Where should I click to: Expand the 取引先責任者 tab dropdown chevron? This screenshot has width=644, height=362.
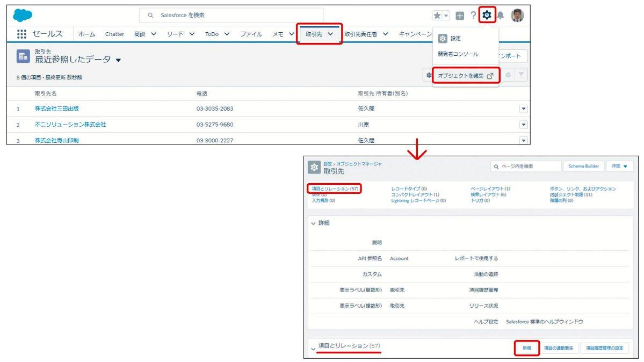pyautogui.click(x=385, y=34)
